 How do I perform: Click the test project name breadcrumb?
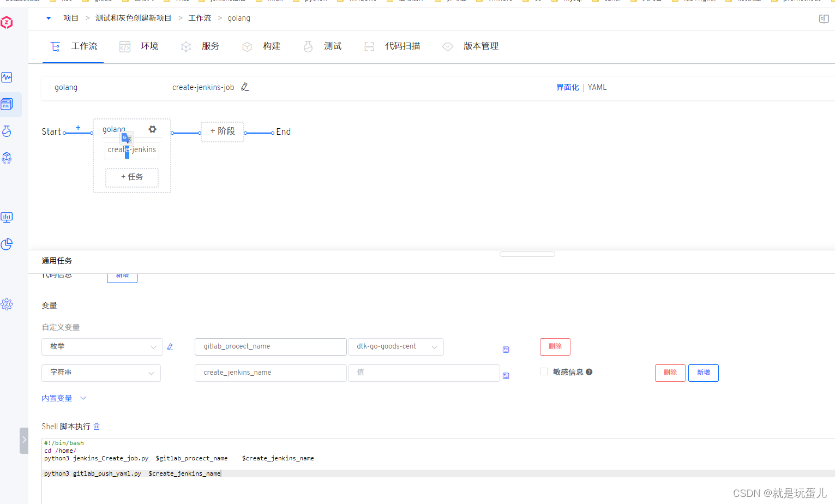coord(133,18)
